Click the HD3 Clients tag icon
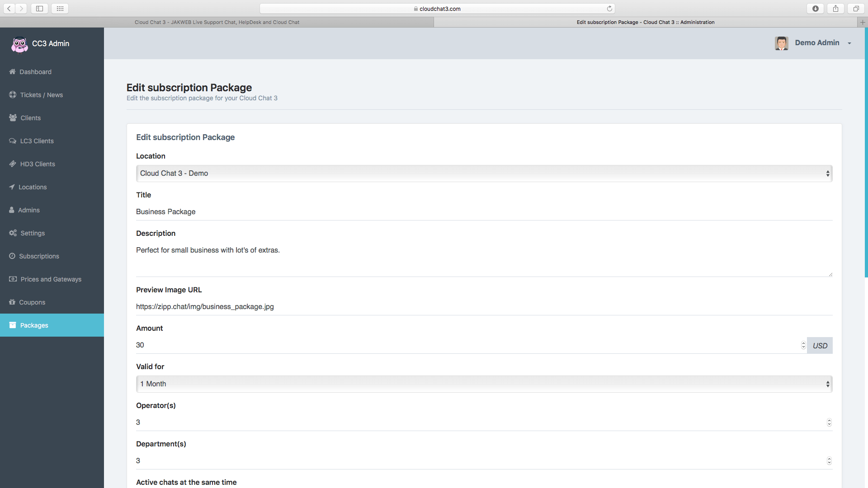This screenshot has height=488, width=868. click(x=13, y=164)
